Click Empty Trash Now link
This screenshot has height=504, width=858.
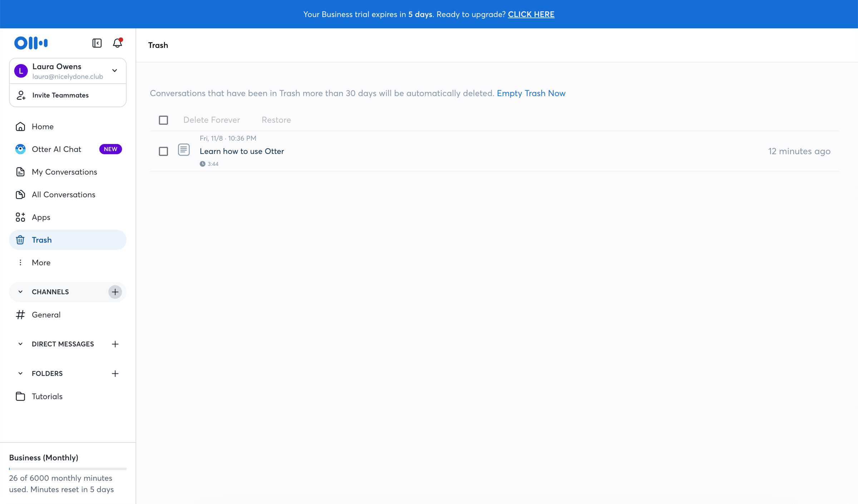coord(531,93)
